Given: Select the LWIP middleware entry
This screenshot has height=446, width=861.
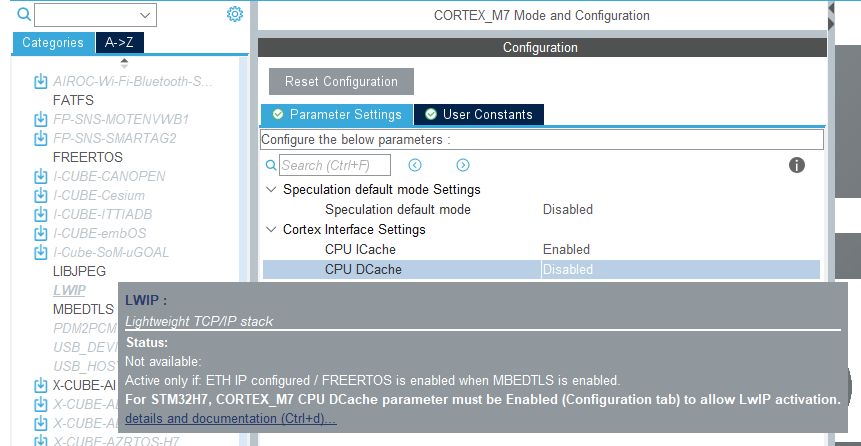Looking at the screenshot, I should tap(69, 290).
